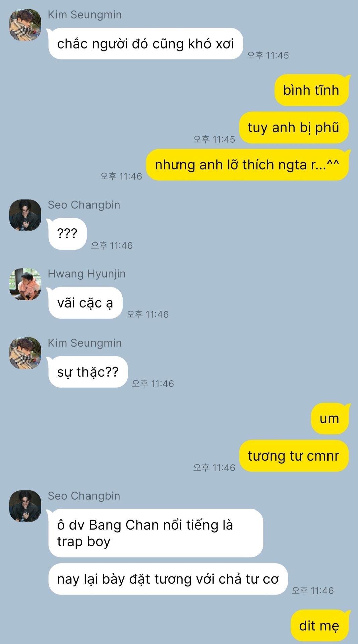The width and height of the screenshot is (358, 644).
Task: Tap the 'nhưng anh lỡ thích ngta r...^^' message
Action: pyautogui.click(x=247, y=165)
